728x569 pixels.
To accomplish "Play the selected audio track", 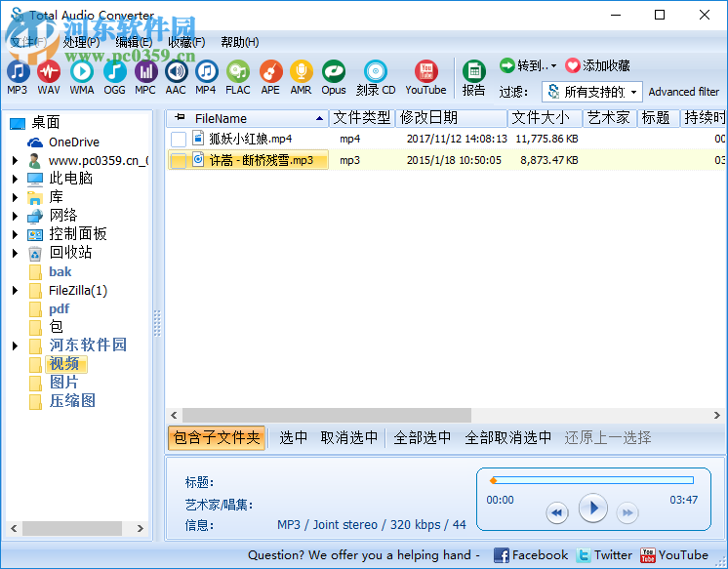I will point(593,508).
